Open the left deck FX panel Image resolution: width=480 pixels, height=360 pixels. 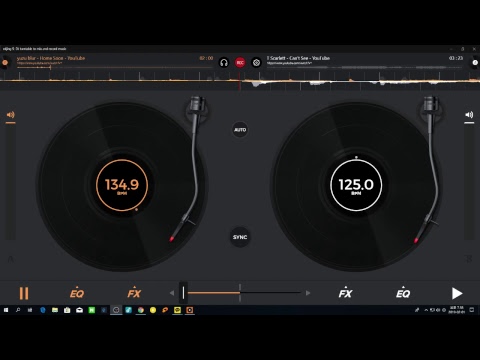134,293
